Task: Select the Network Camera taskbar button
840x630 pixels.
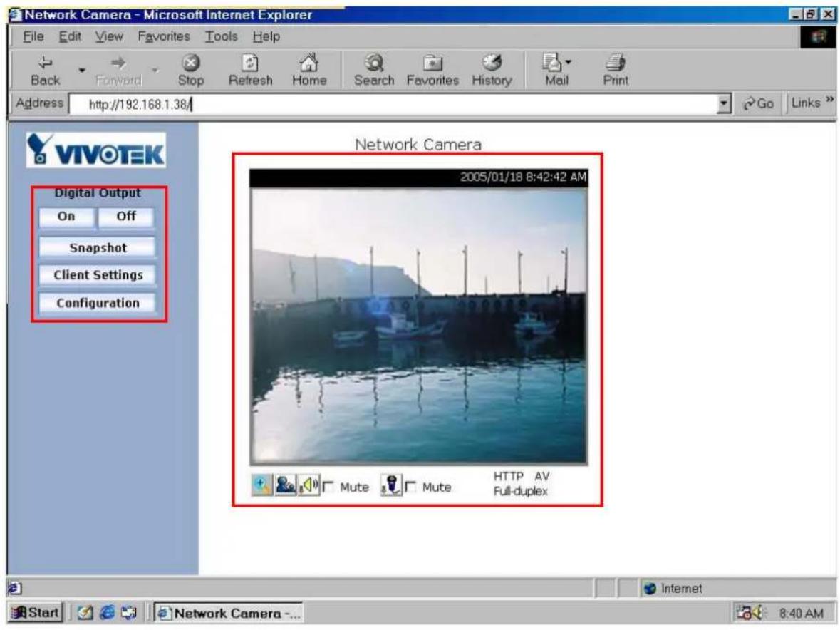Action: [228, 612]
